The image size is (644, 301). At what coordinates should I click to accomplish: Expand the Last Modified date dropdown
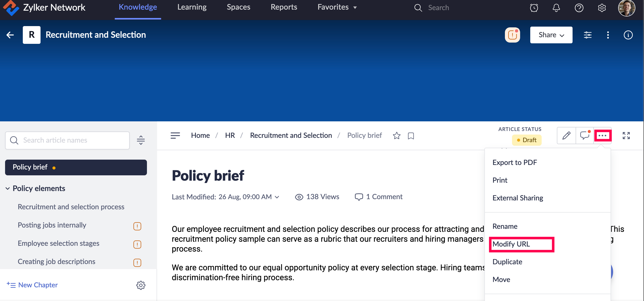[277, 197]
